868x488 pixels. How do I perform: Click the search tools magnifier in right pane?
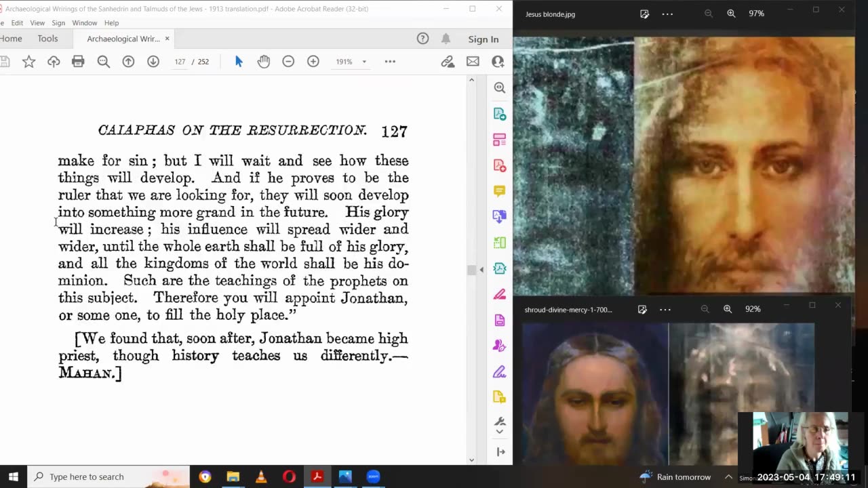pos(500,87)
